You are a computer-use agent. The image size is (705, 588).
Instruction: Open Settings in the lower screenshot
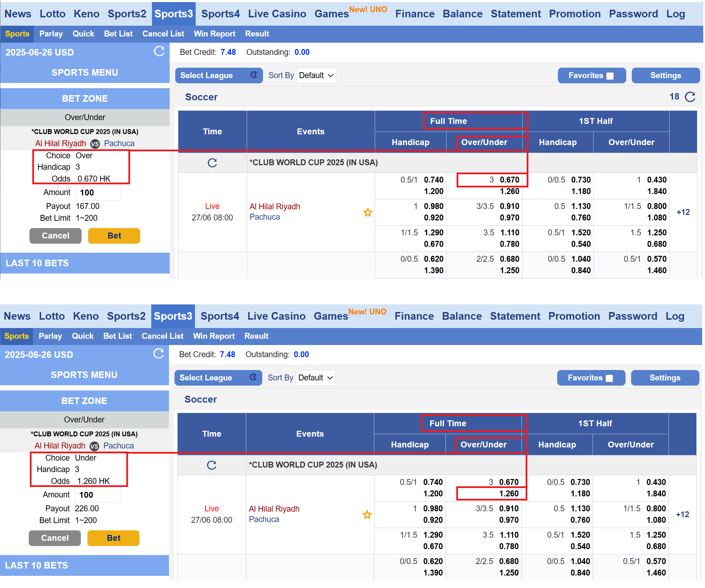point(665,378)
